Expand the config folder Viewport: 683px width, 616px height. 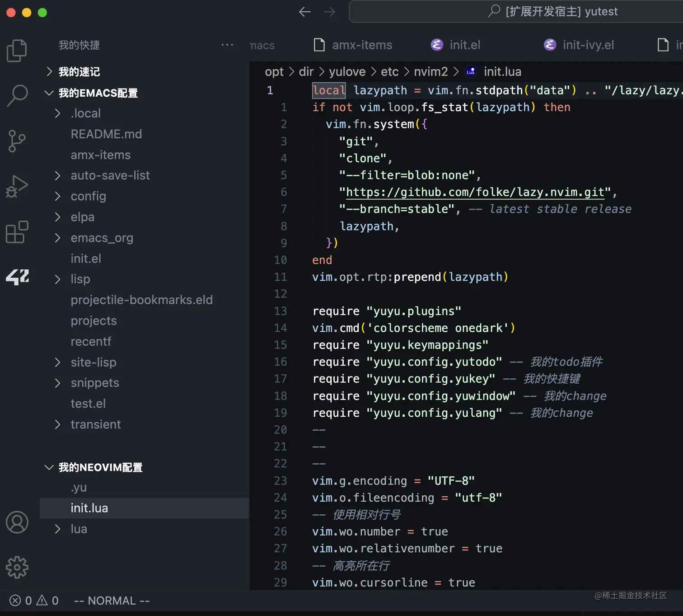57,196
